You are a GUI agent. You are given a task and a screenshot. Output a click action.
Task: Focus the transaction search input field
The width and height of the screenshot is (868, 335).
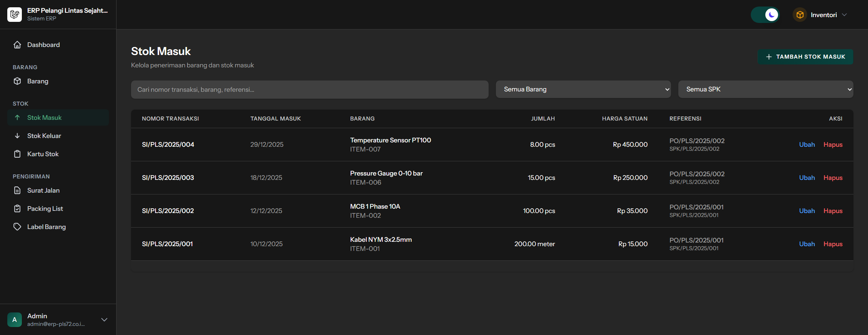click(309, 90)
